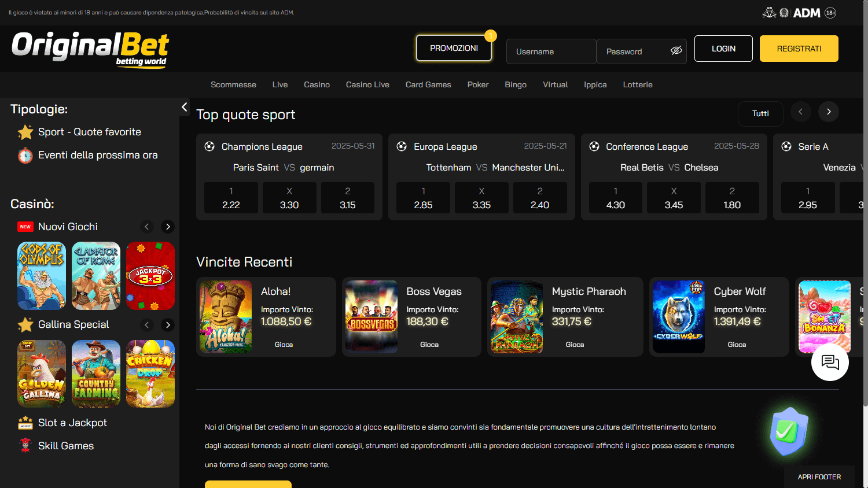Viewport: 868px width, 488px height.
Task: Open Sweet Bonanza recent win thumbnail
Action: coord(825,317)
